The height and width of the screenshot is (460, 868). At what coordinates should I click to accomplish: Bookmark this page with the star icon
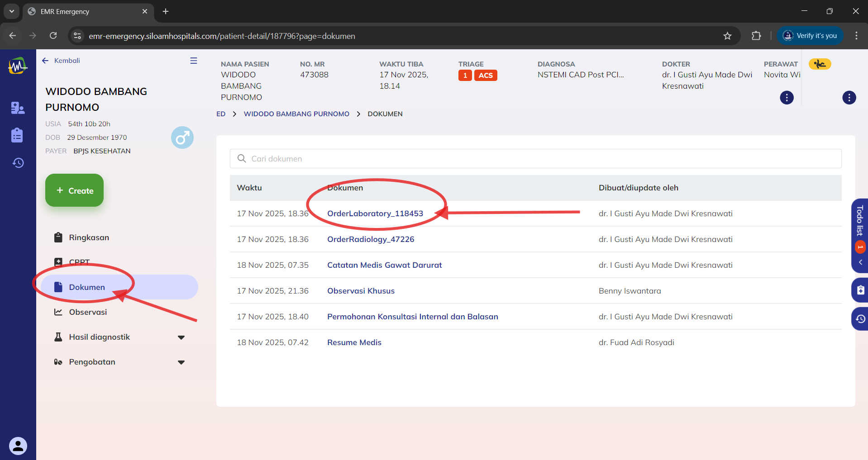(727, 36)
